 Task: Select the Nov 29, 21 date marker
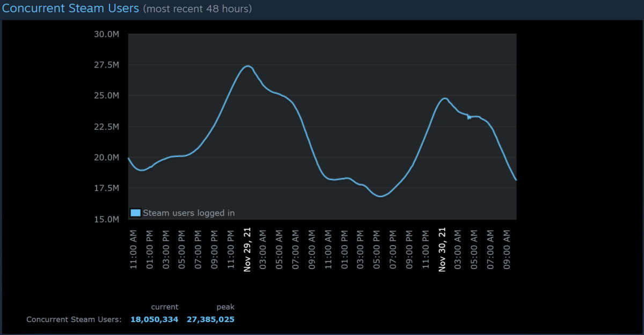247,249
